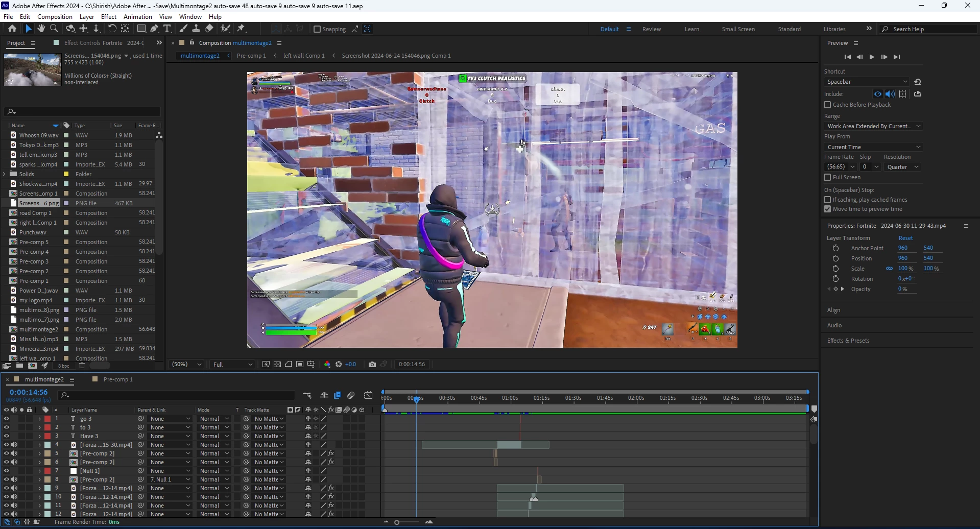Open the grid and guide options icon

311,364
